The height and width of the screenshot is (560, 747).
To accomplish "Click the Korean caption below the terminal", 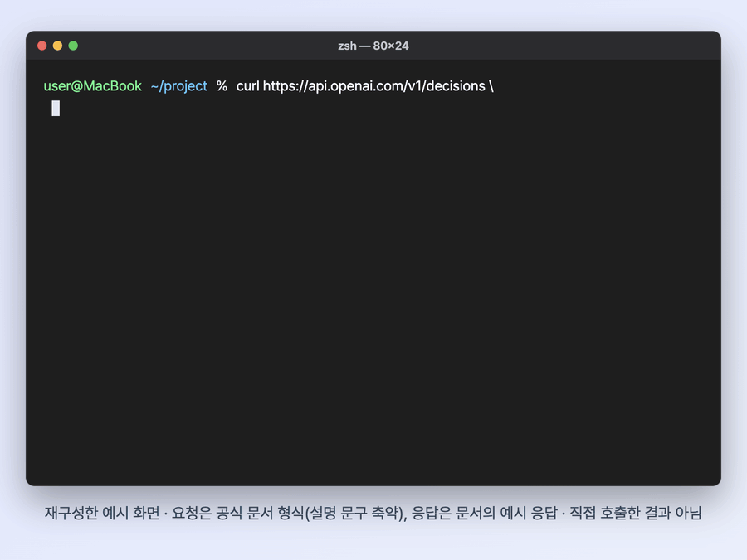I will 373,514.
